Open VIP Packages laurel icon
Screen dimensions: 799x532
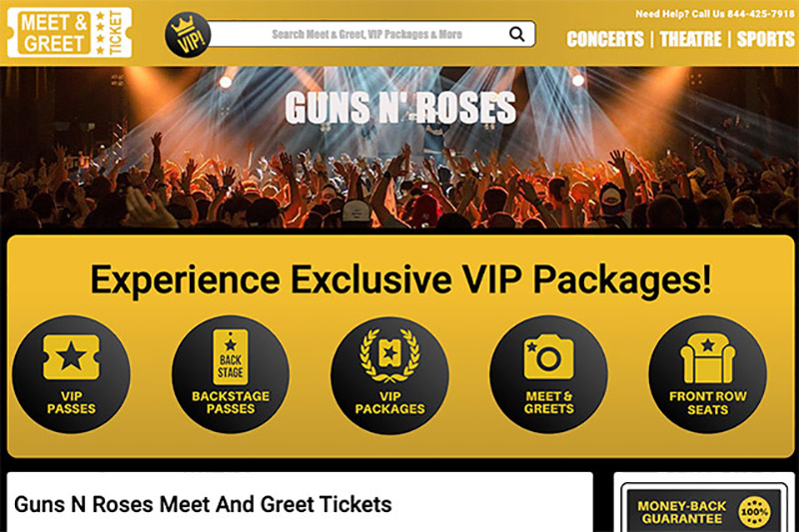click(x=390, y=356)
